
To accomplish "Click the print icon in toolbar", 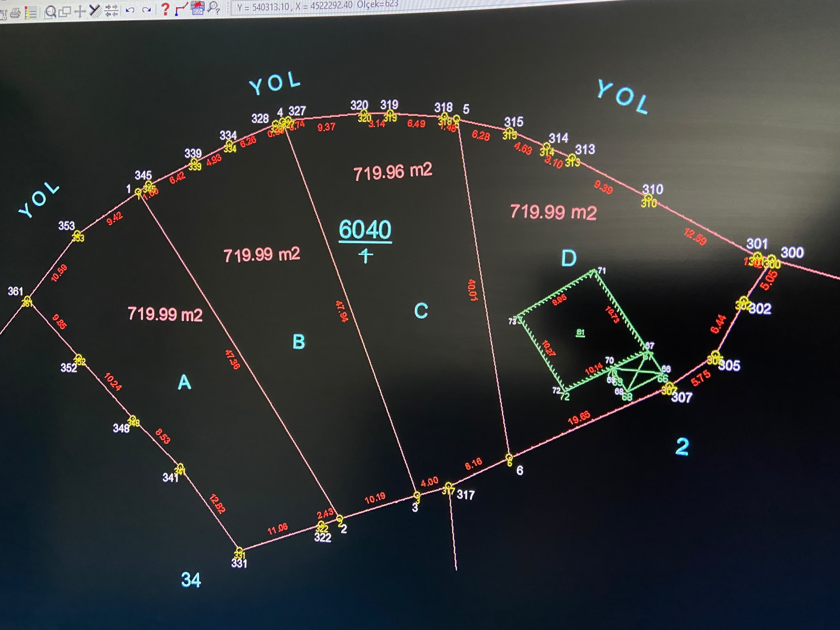I will point(15,14).
